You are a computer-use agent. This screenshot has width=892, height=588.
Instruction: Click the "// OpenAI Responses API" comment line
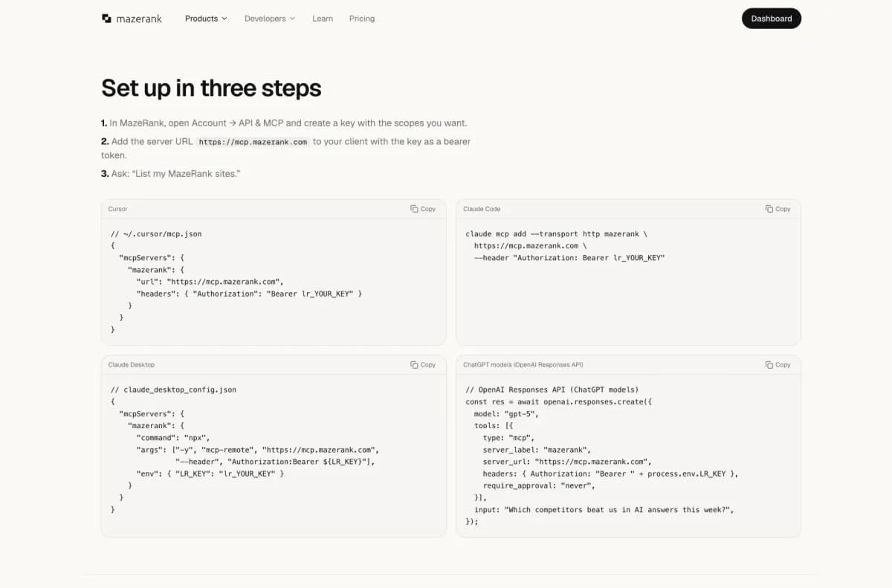552,390
